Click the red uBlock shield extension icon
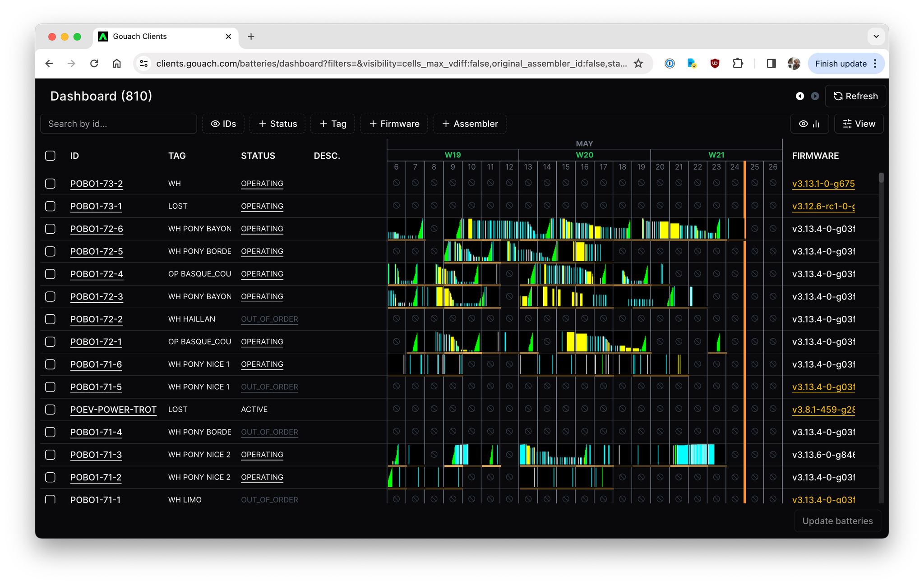Screen dimensions: 924x585 pos(715,64)
